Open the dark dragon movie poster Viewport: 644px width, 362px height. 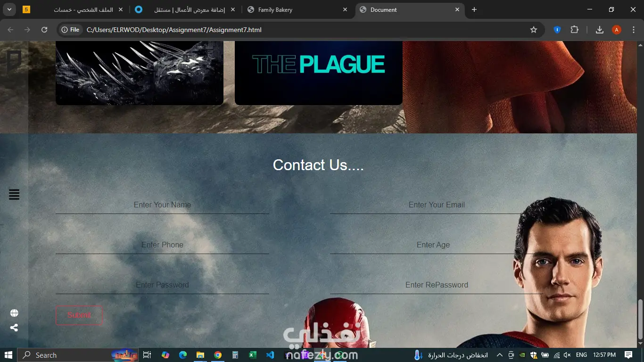(x=140, y=73)
